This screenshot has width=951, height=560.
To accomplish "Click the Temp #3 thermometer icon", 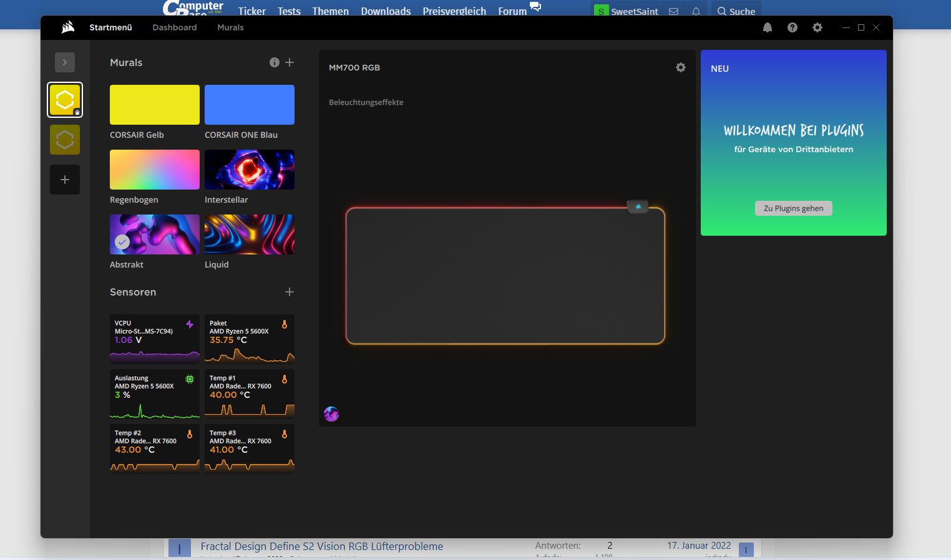I will pos(285,434).
